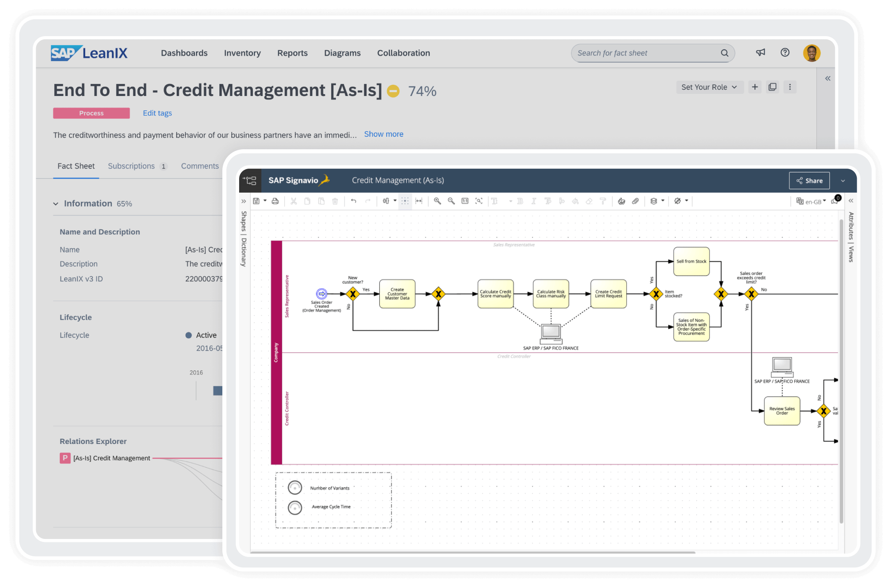This screenshot has width=892, height=588.
Task: Click the Undo icon in the Signavio toolbar
Action: (x=354, y=201)
